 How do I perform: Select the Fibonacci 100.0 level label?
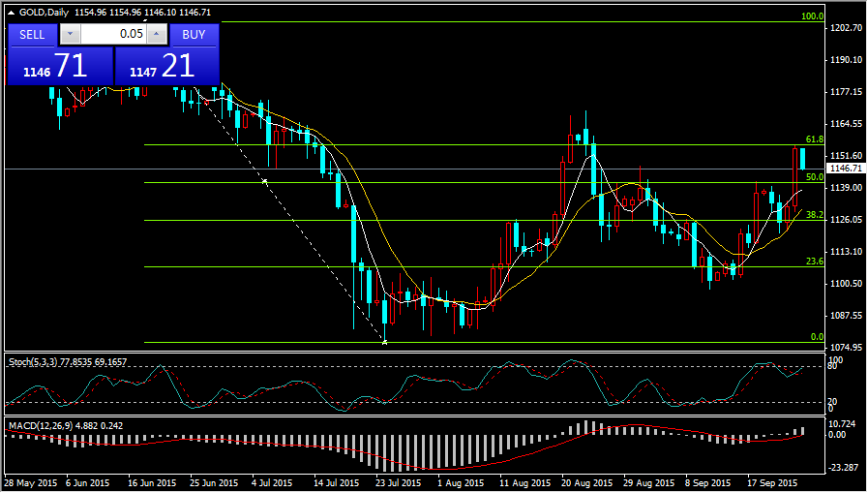click(x=812, y=16)
